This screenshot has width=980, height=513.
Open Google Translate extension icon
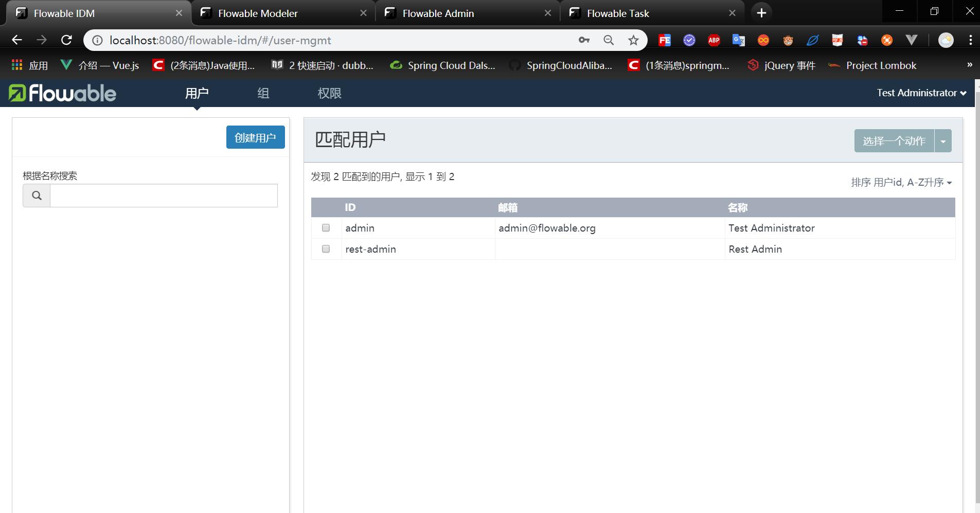click(739, 40)
